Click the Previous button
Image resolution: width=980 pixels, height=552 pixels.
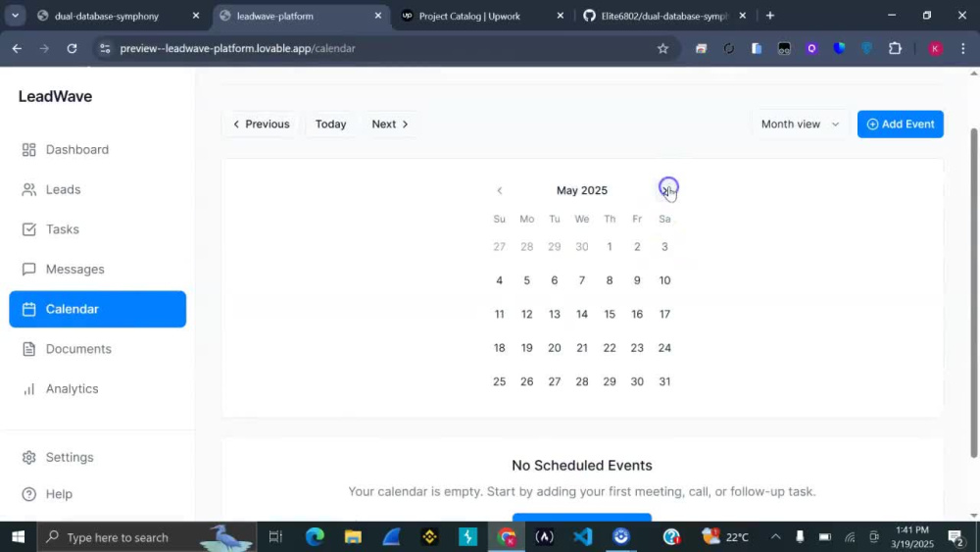[262, 124]
